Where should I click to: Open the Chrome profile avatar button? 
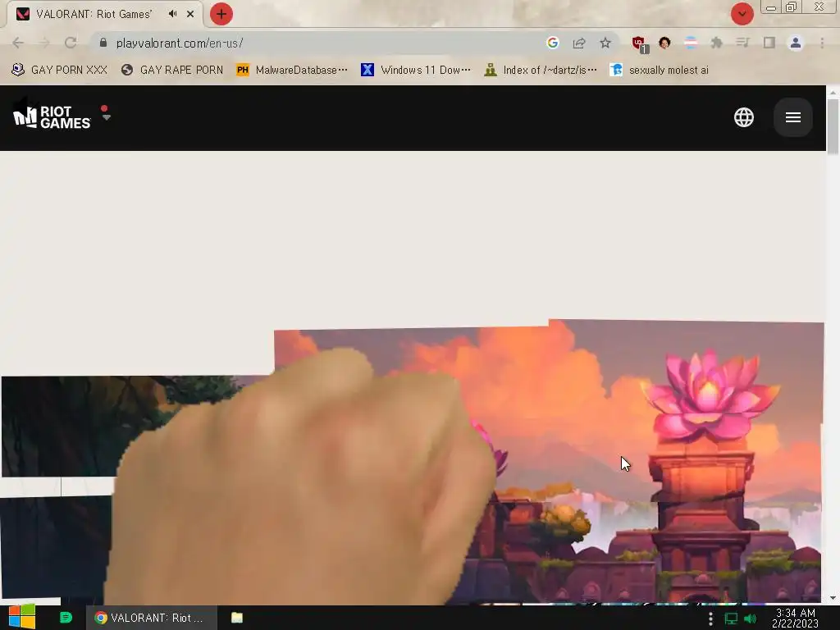pyautogui.click(x=796, y=43)
